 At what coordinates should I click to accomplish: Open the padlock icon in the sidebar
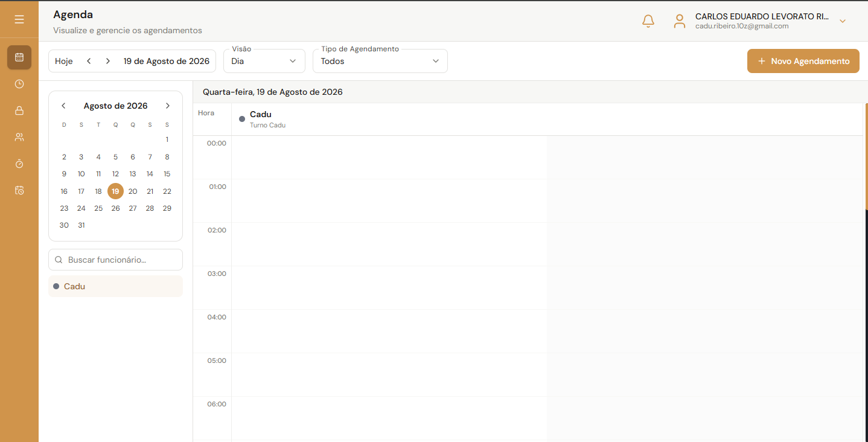click(19, 110)
